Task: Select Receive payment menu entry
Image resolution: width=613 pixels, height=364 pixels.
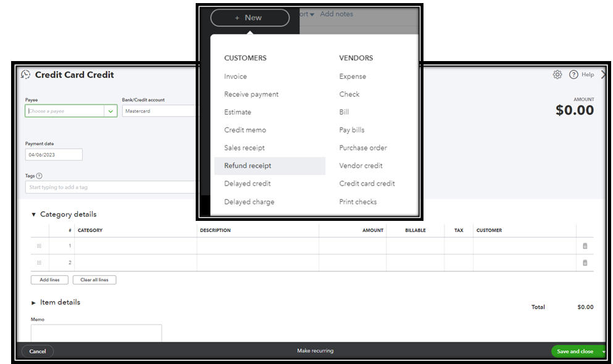Action: pos(251,94)
